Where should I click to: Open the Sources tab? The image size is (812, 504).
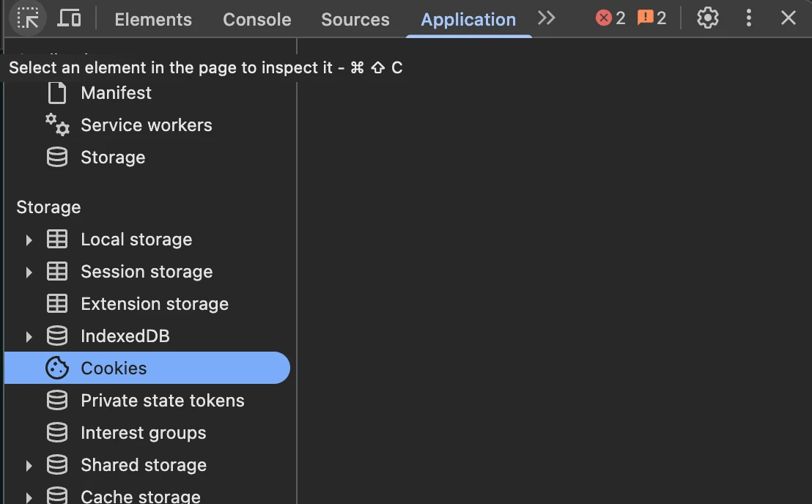355,20
